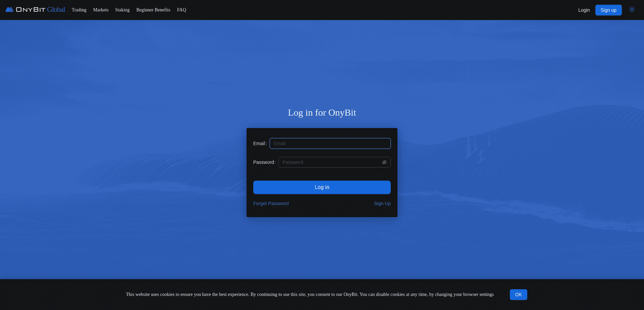Open the Trading menu item
The image size is (644, 310).
(x=79, y=10)
